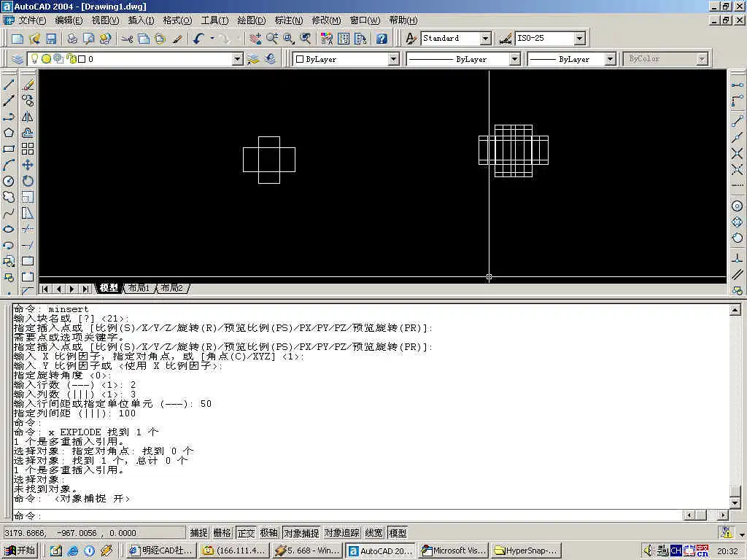
Task: Select the Mirror modify tool
Action: (28, 117)
